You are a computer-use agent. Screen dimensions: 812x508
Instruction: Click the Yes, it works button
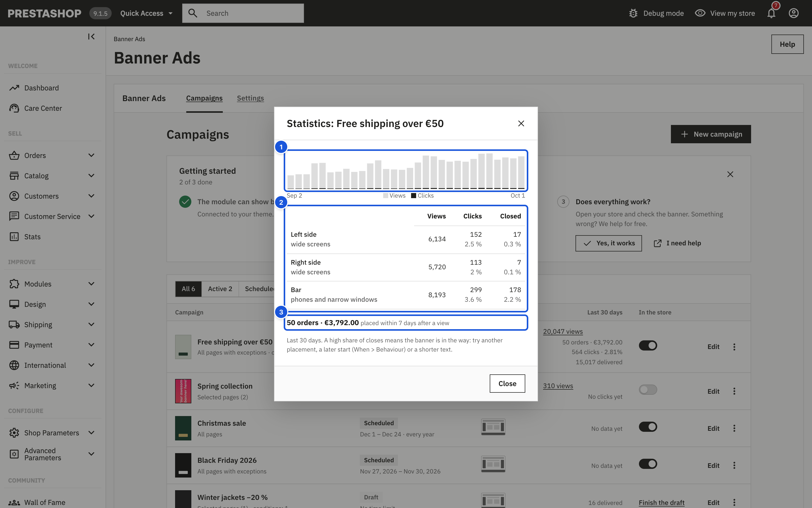click(609, 243)
